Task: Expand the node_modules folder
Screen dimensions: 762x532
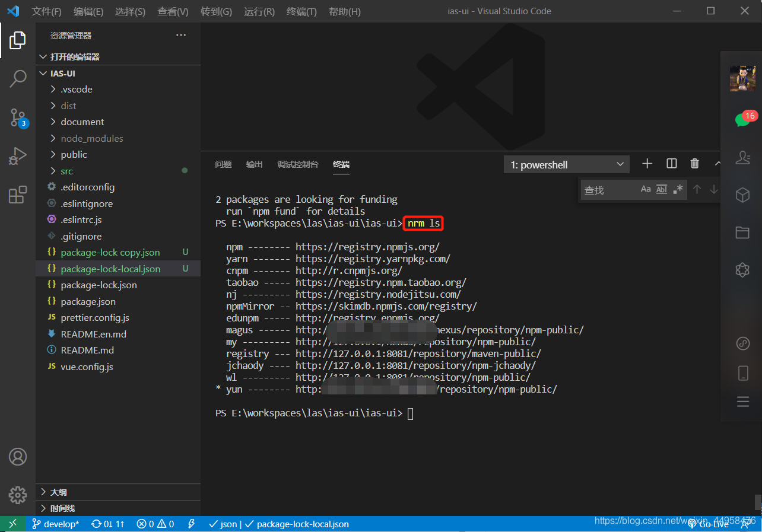Action: [118, 138]
